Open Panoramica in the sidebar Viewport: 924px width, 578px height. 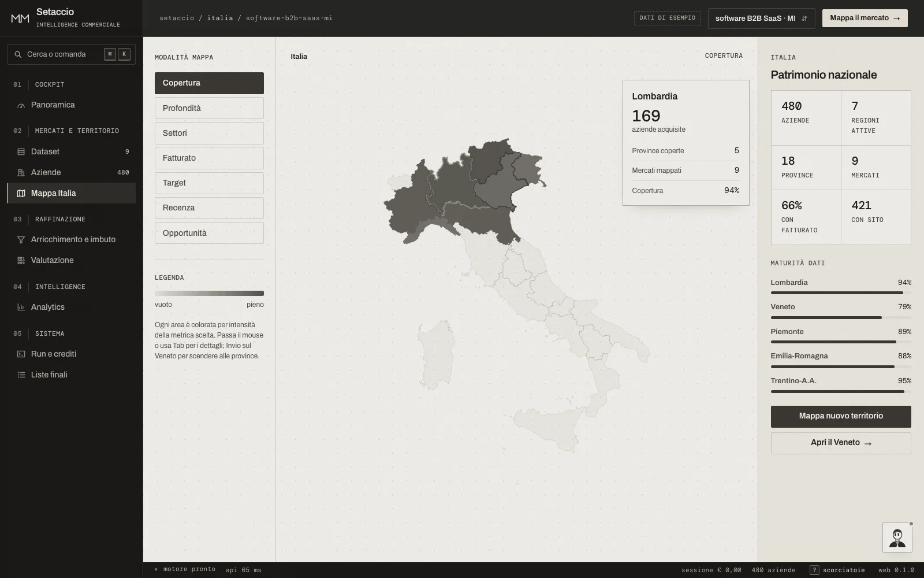[71, 105]
